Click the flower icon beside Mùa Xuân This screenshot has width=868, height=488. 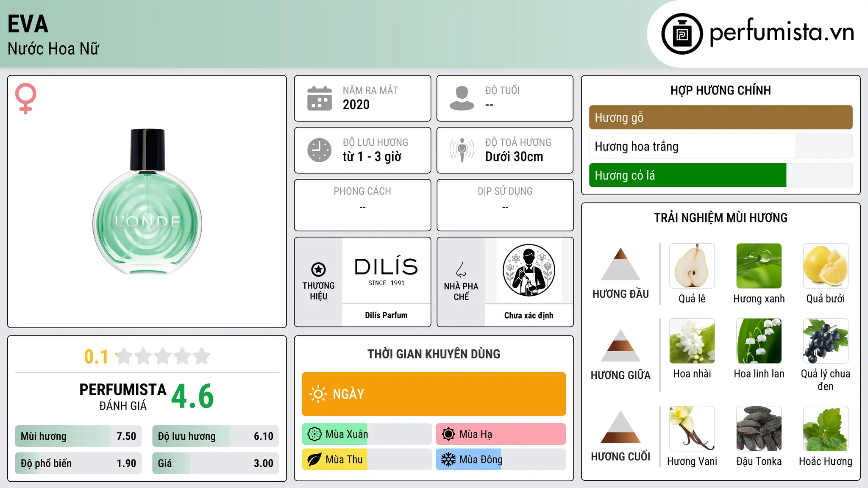click(314, 434)
